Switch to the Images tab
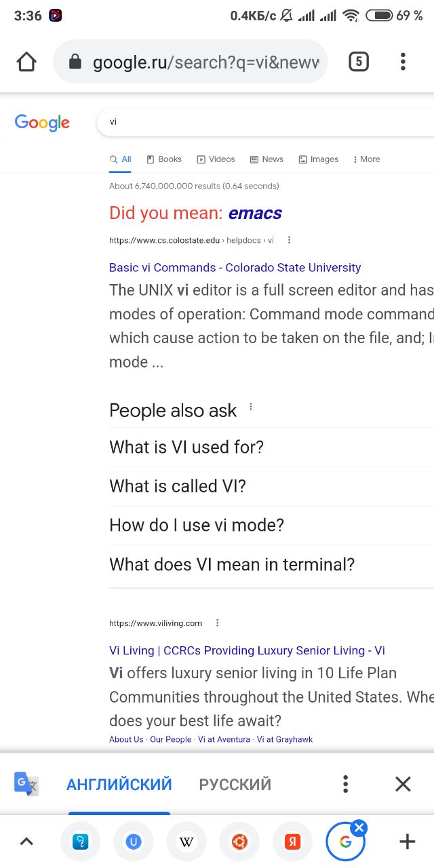This screenshot has height=868, width=434. pyautogui.click(x=318, y=159)
